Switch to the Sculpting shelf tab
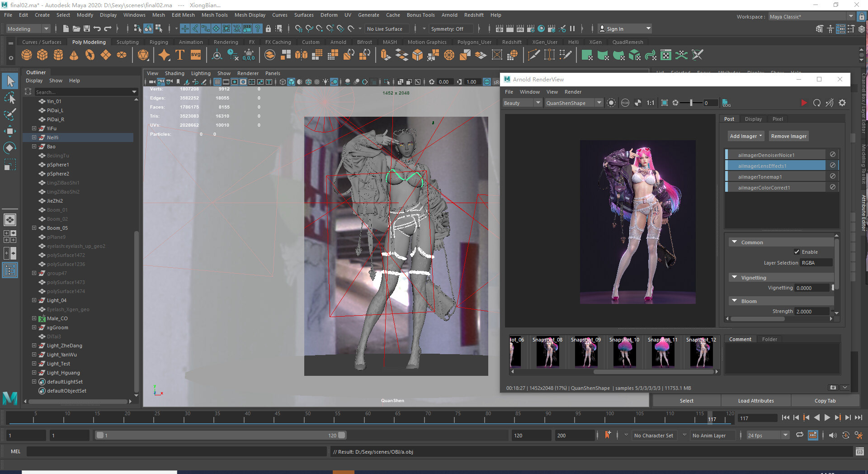 (127, 42)
